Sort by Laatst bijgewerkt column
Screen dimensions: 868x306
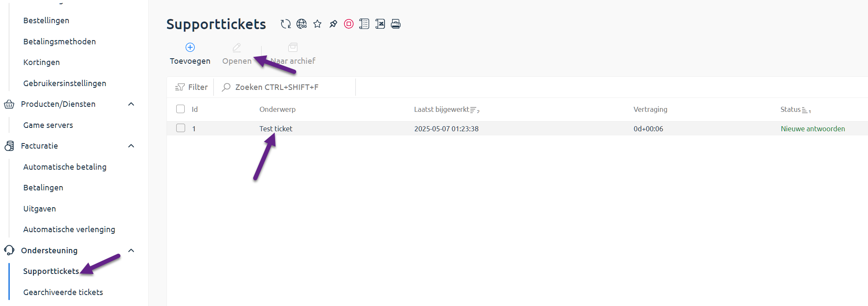pyautogui.click(x=442, y=109)
